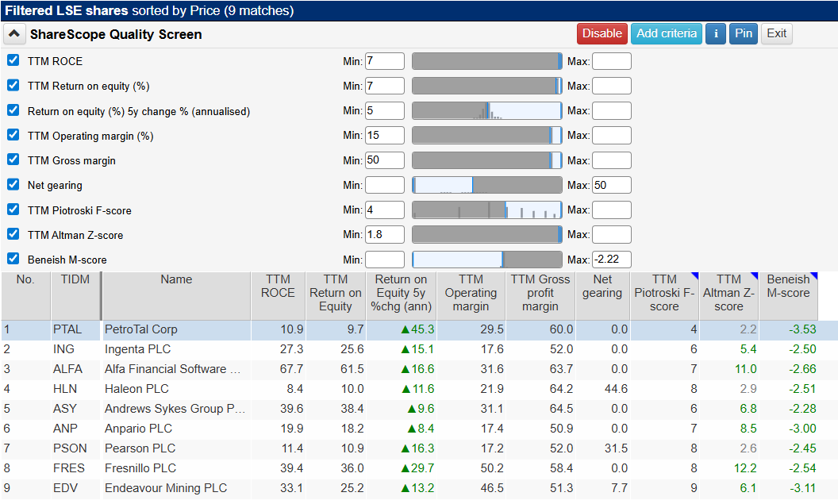Click the TTM Altman Z-score slider
This screenshot has height=504, width=838.
point(487,234)
